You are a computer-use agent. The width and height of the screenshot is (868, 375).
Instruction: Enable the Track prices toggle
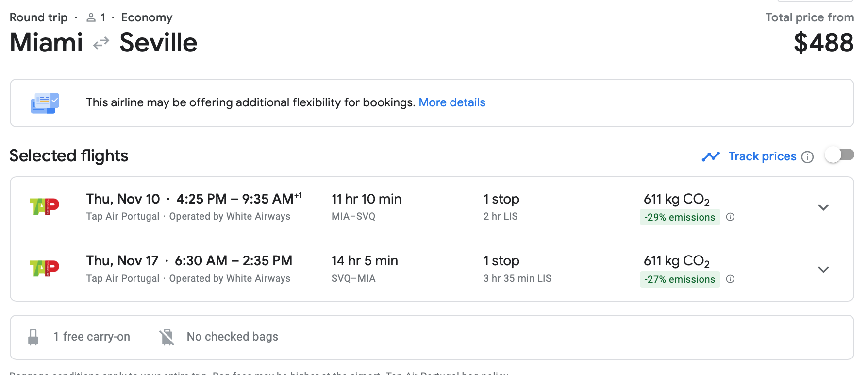click(839, 155)
